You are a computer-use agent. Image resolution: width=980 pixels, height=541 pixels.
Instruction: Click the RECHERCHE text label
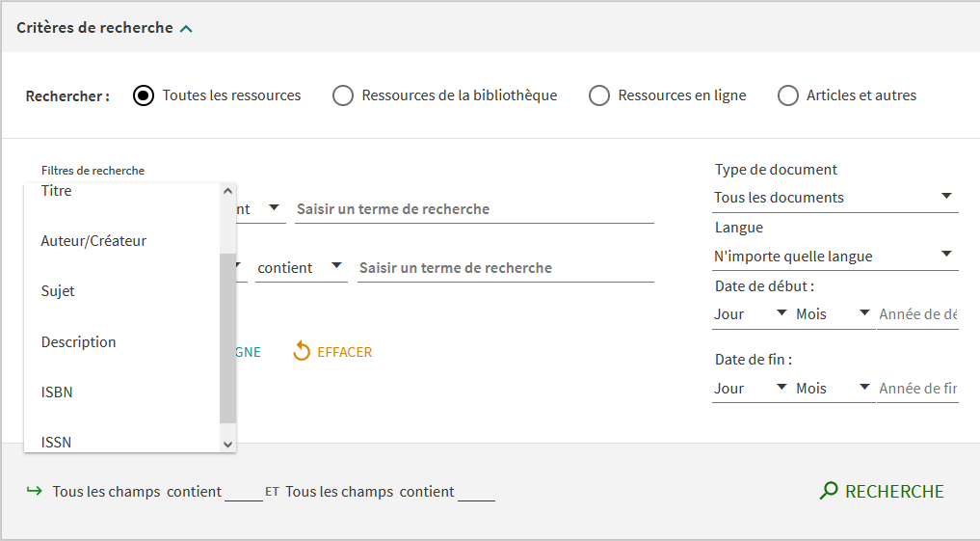click(894, 492)
